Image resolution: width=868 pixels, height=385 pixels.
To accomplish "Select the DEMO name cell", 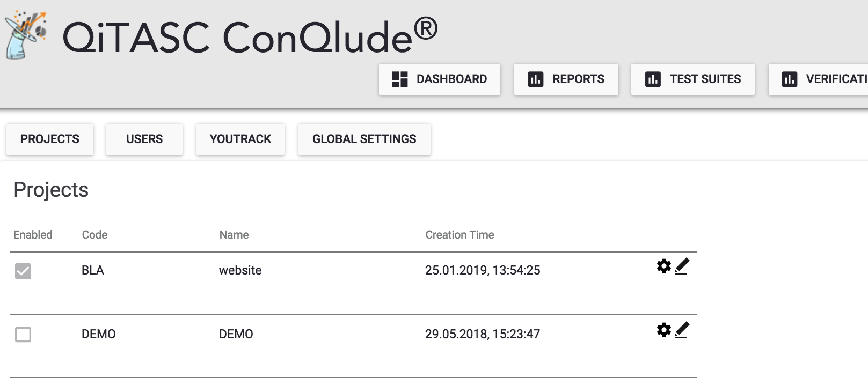I will (236, 334).
